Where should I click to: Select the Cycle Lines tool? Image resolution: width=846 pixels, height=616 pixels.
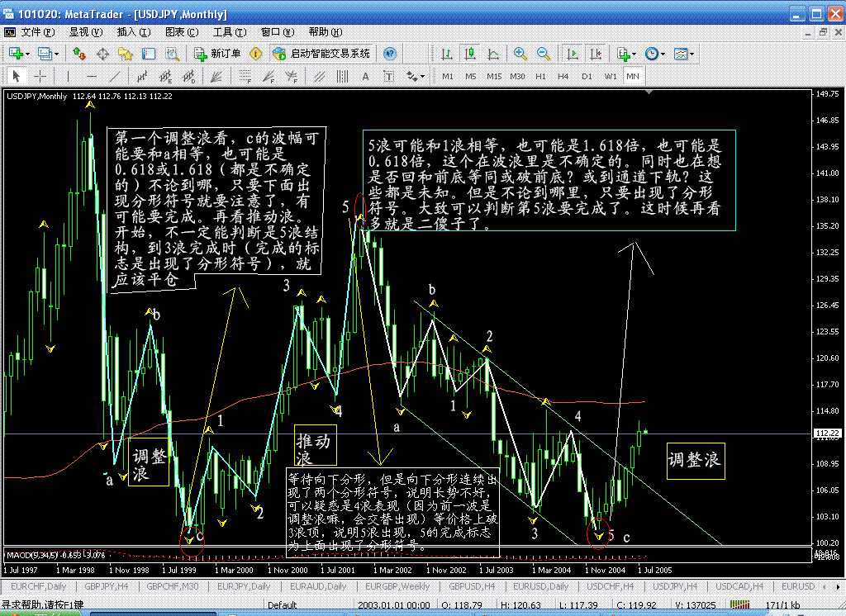click(x=342, y=76)
